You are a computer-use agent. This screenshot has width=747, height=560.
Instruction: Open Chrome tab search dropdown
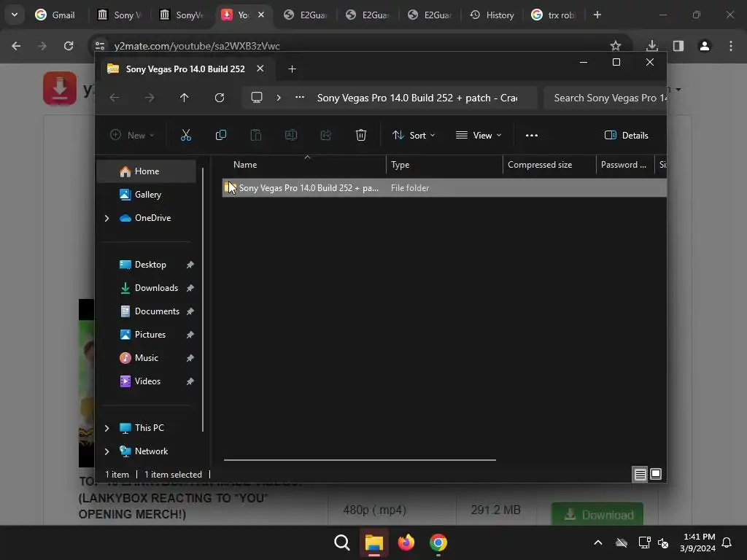[15, 15]
